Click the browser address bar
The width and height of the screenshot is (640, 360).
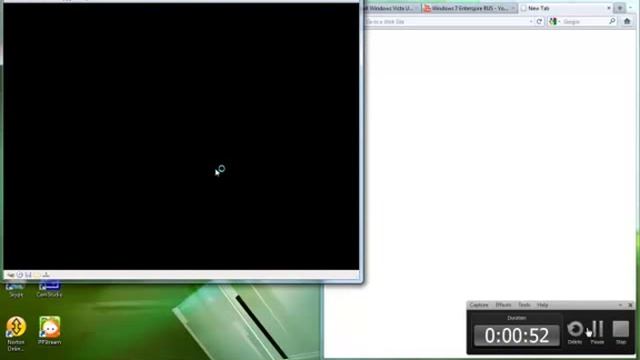pos(447,22)
